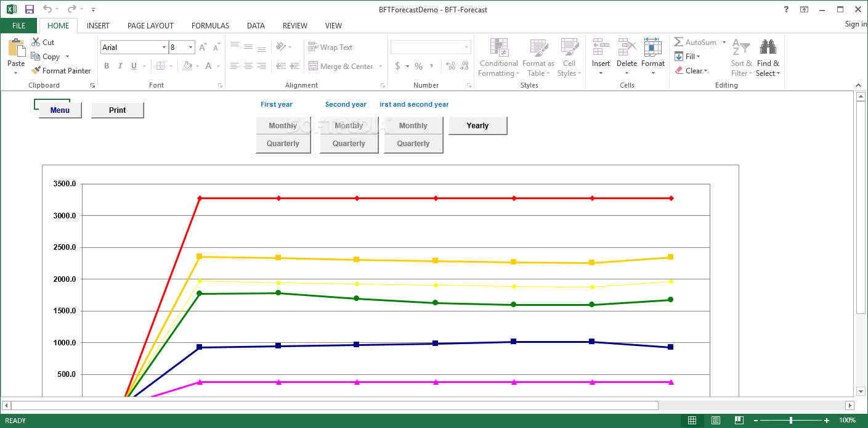Viewport: 868px width, 428px height.
Task: Toggle Italic formatting
Action: (120, 66)
